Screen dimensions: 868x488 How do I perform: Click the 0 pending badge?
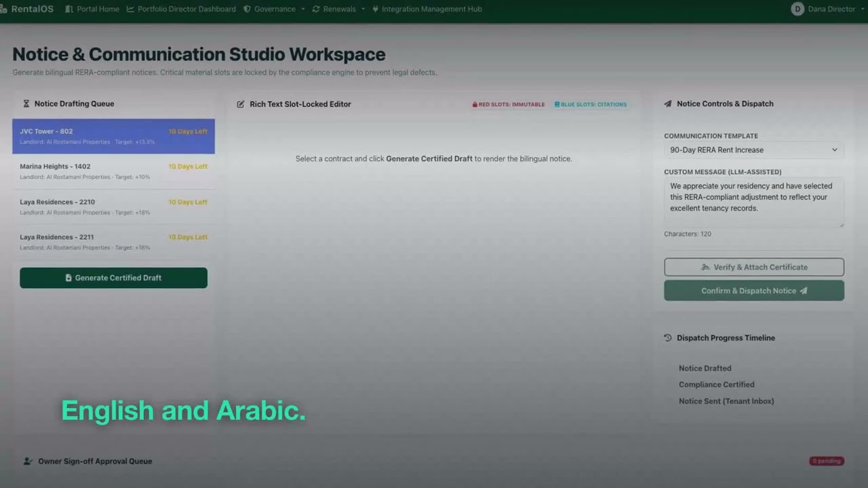pyautogui.click(x=826, y=461)
